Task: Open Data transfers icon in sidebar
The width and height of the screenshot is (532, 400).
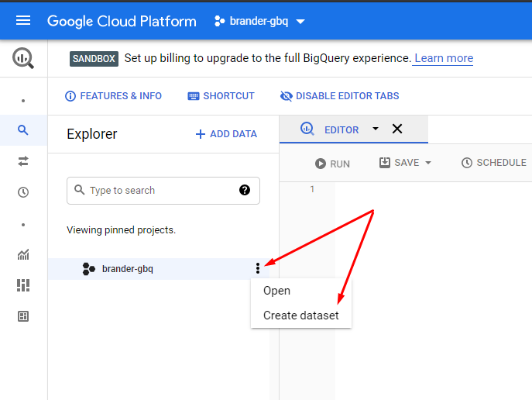Action: pyautogui.click(x=23, y=161)
